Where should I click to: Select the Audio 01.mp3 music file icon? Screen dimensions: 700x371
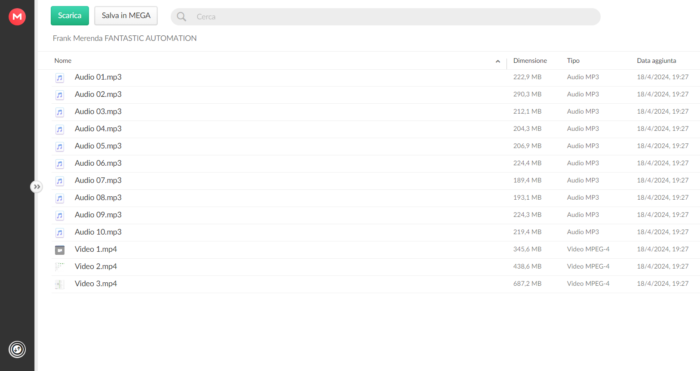[59, 78]
